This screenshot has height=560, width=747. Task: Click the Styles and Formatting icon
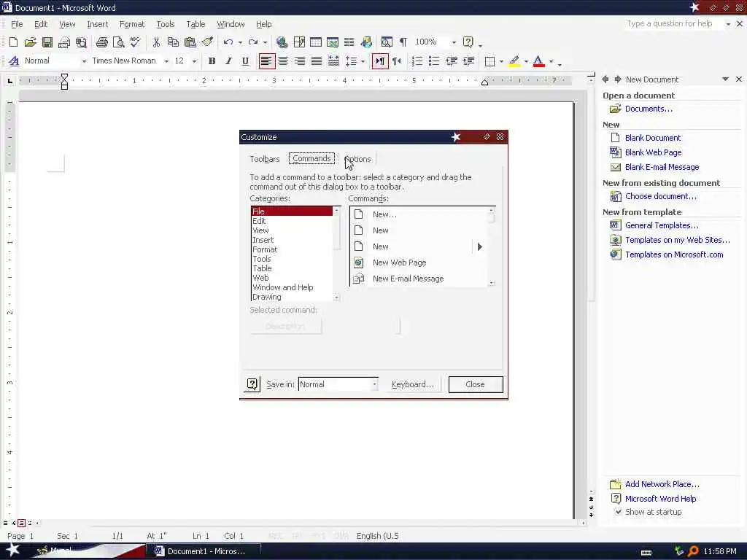click(14, 61)
